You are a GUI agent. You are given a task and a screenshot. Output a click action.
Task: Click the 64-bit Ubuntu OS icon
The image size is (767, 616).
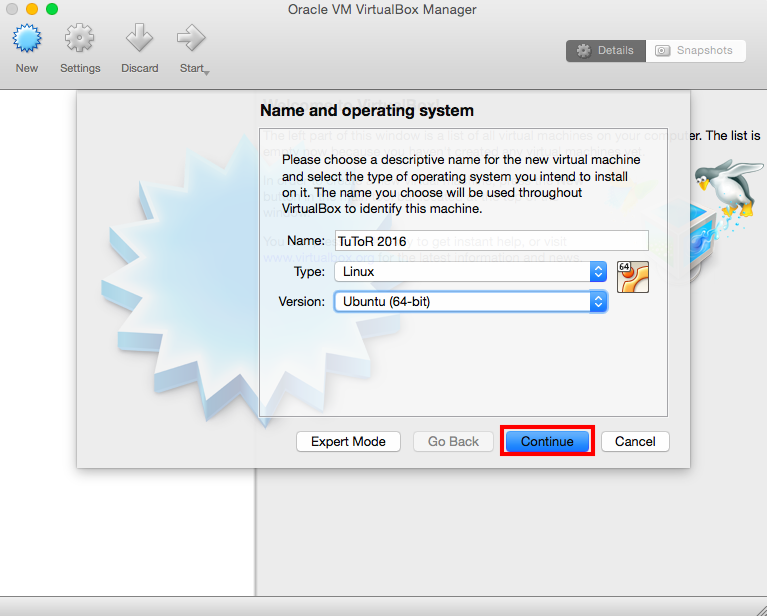pos(633,277)
